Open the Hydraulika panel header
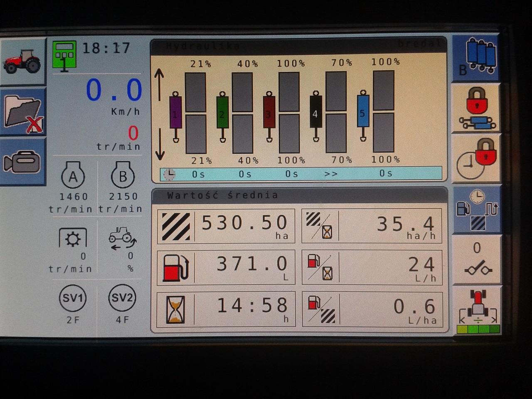Image resolution: width=532 pixels, height=399 pixels. [x=298, y=46]
